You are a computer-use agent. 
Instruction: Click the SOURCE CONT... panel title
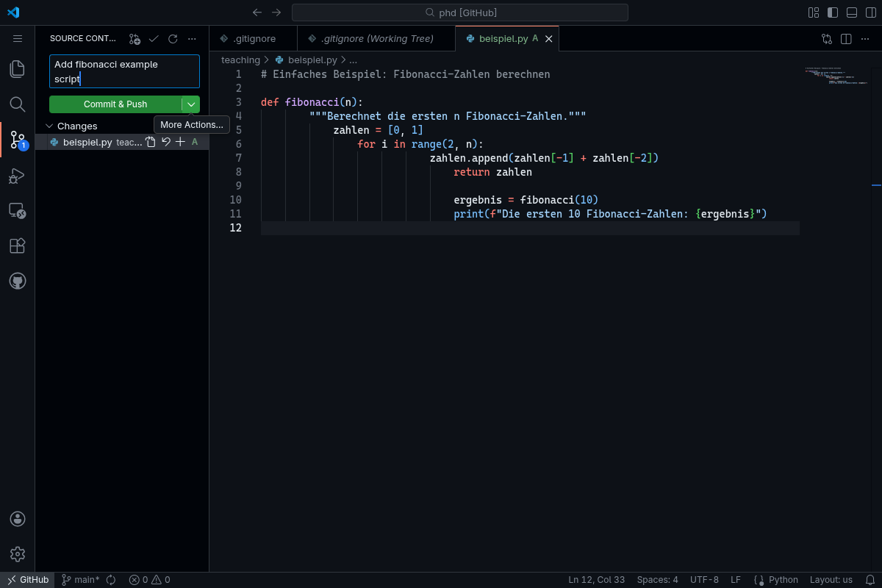[x=82, y=38]
